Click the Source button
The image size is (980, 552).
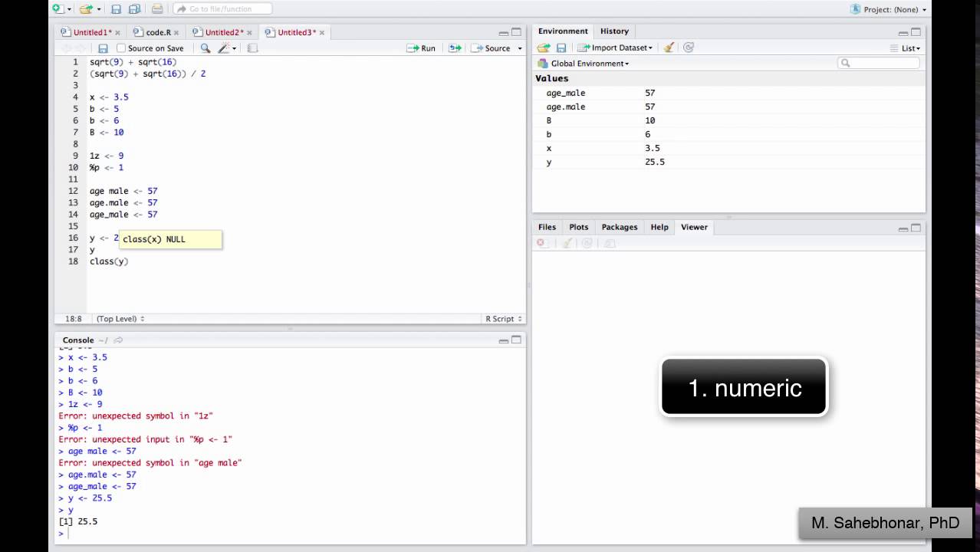[492, 48]
